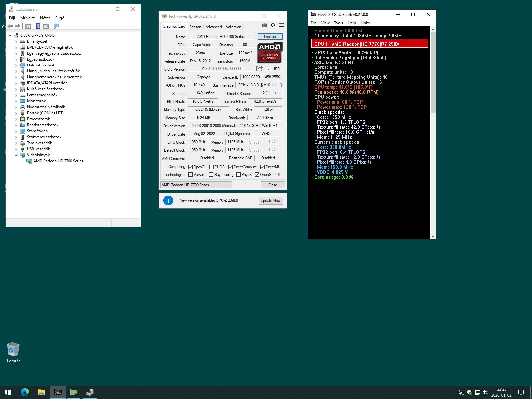Image resolution: width=532 pixels, height=399 pixels.
Task: Click the Device Manager forward arrow
Action: pos(18,26)
